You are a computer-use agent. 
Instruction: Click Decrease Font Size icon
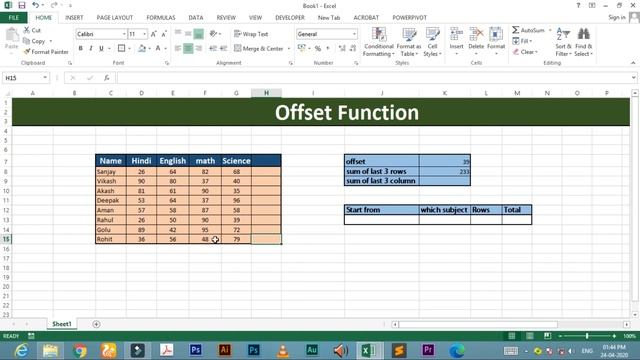click(x=164, y=34)
